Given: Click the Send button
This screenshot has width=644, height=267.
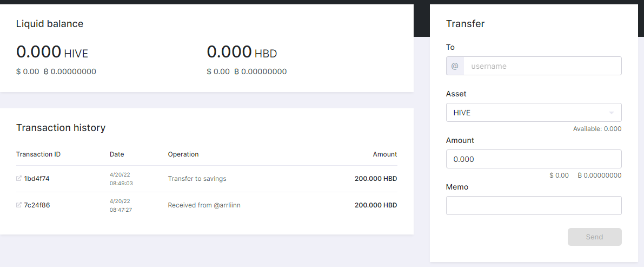Looking at the screenshot, I should (594, 237).
